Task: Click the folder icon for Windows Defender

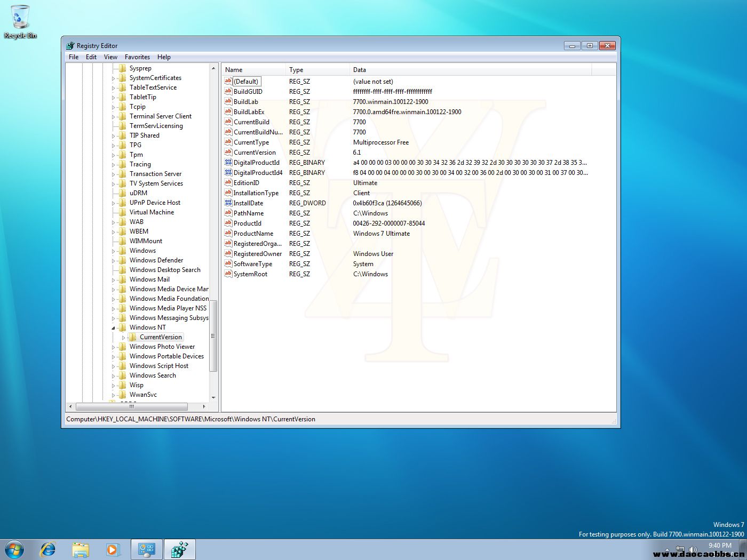Action: pos(123,260)
